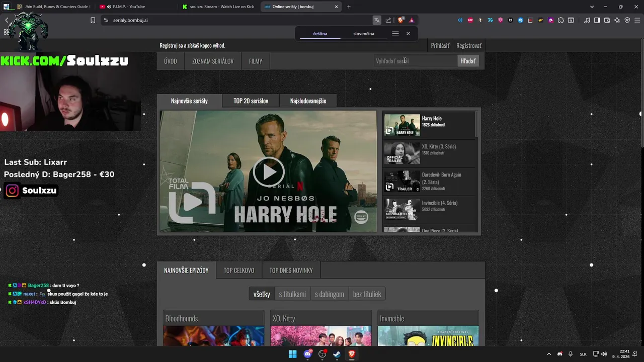Click the share page icon in address bar
The width and height of the screenshot is (644, 362).
coord(388,20)
